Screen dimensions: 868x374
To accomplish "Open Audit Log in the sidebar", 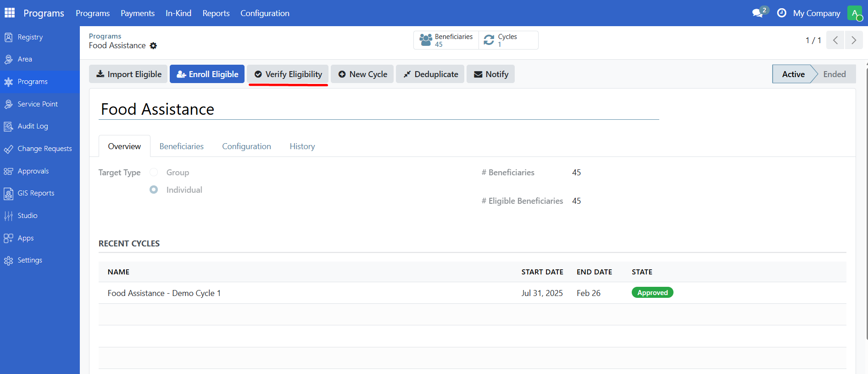I will (33, 126).
